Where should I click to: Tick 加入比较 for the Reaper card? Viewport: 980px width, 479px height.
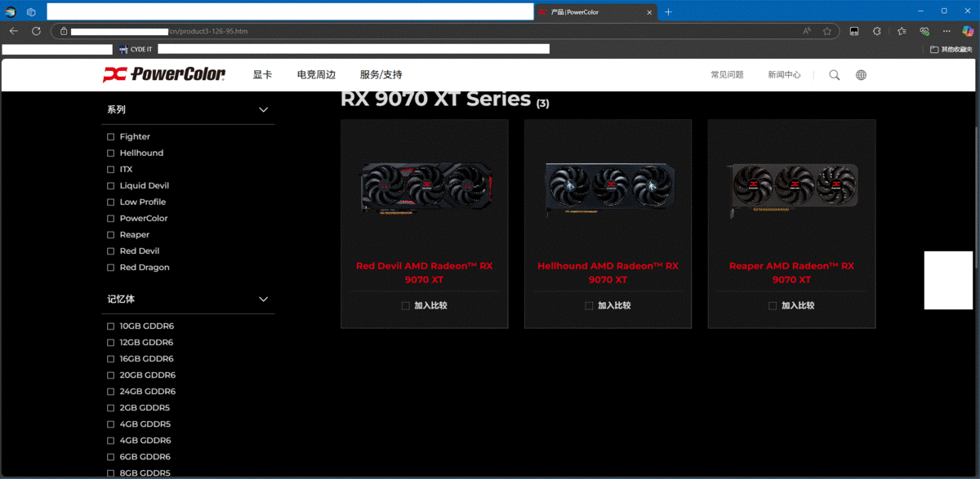coord(773,306)
